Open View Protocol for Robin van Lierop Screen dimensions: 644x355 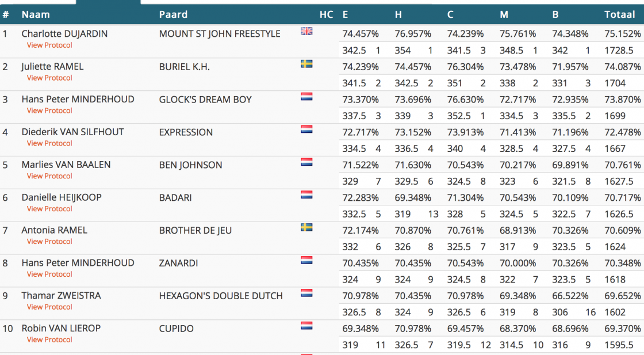coord(49,339)
